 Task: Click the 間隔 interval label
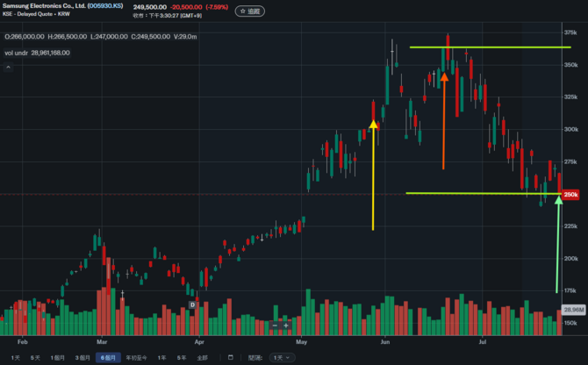click(255, 358)
